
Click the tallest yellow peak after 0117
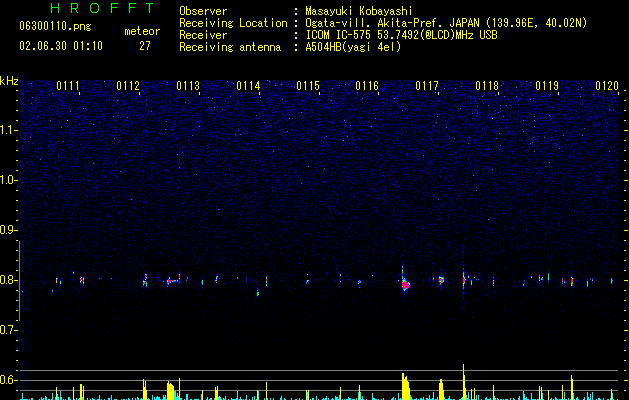(463, 381)
